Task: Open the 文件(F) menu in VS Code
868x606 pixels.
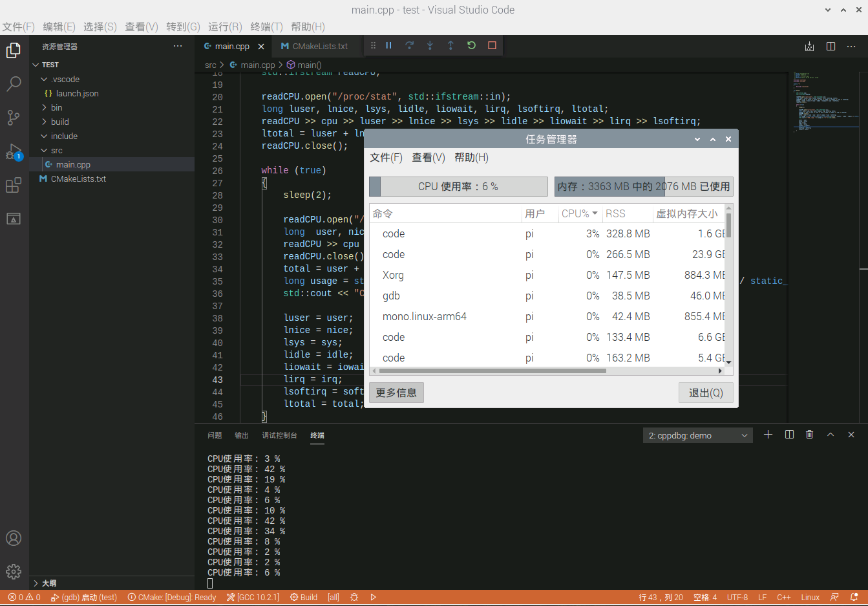Action: tap(18, 27)
